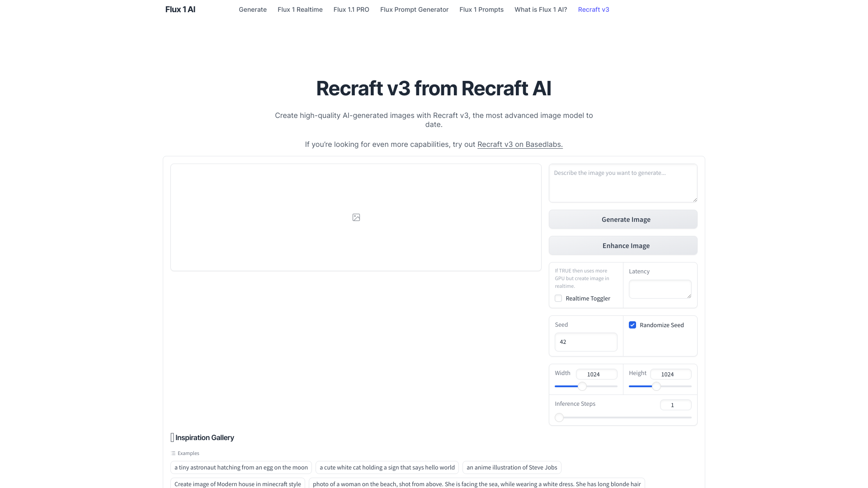Toggle the Realtime Toggler checkbox
Viewport: 868px width, 488px height.
tap(558, 298)
